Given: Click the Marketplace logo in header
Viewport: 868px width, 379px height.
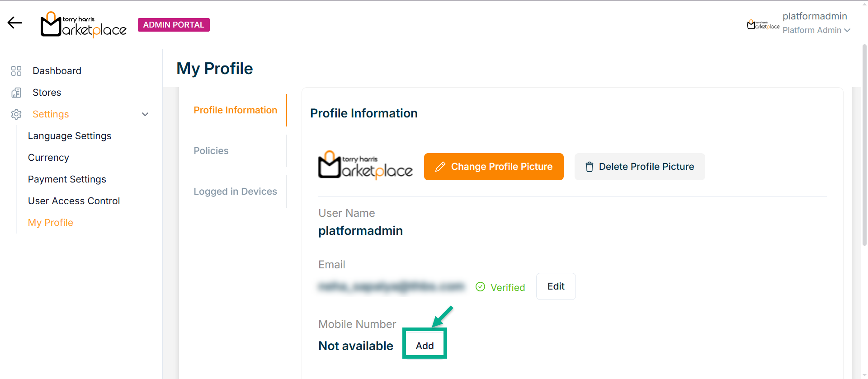Looking at the screenshot, I should 84,25.
